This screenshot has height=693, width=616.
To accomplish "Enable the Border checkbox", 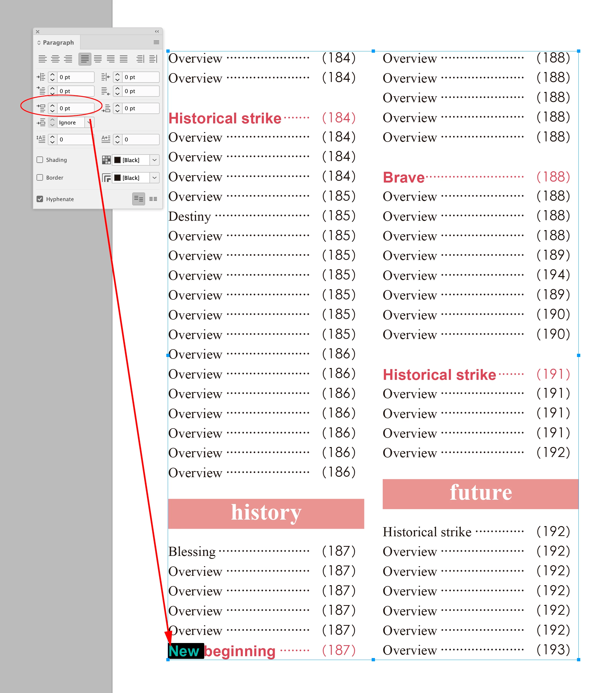I will point(40,177).
